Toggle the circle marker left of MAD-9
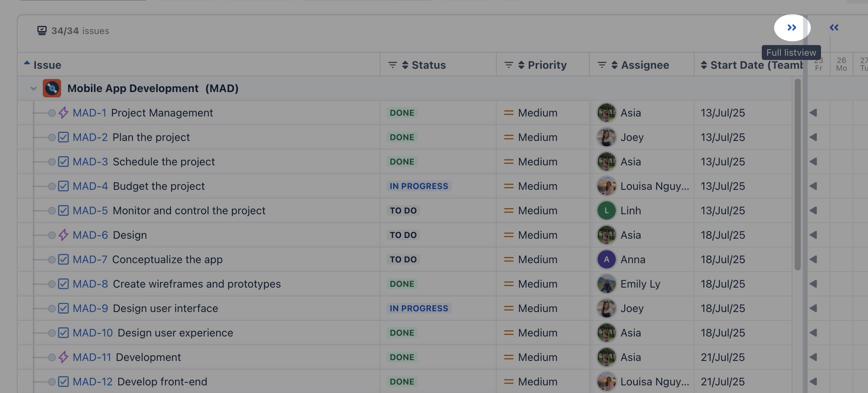 (52, 309)
